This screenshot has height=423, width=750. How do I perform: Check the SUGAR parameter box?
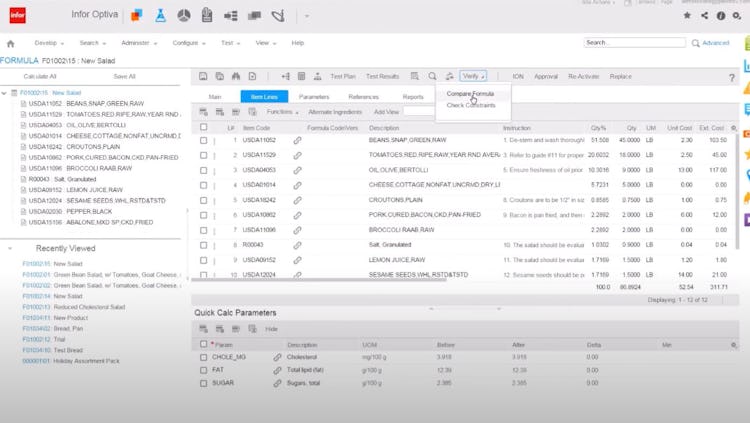203,383
